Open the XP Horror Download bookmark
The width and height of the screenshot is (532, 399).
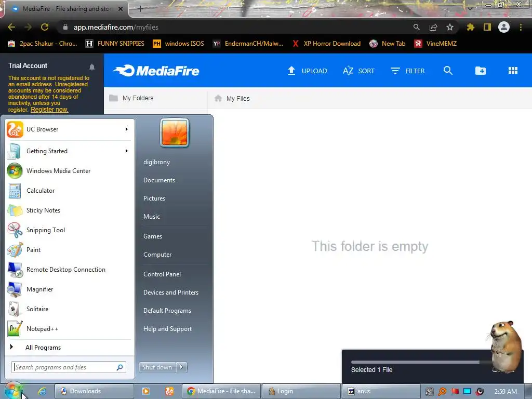326,44
